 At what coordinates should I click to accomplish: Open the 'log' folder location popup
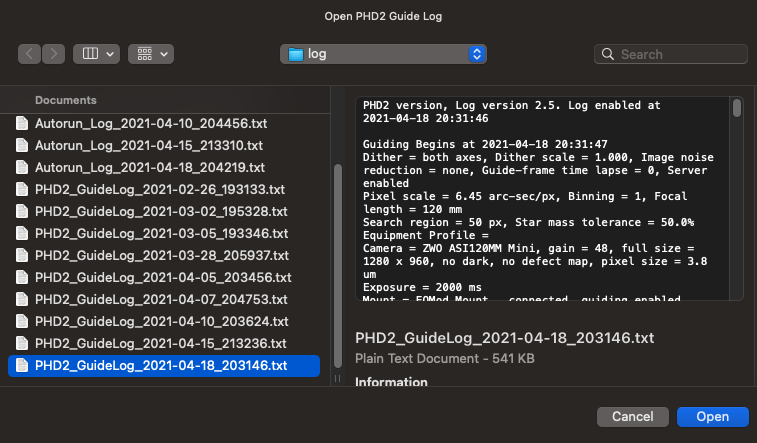(383, 54)
